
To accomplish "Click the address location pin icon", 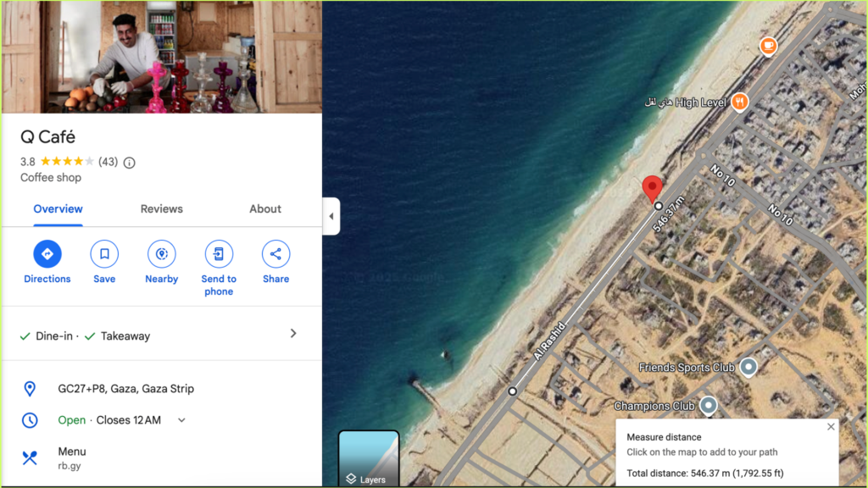I will tap(30, 388).
